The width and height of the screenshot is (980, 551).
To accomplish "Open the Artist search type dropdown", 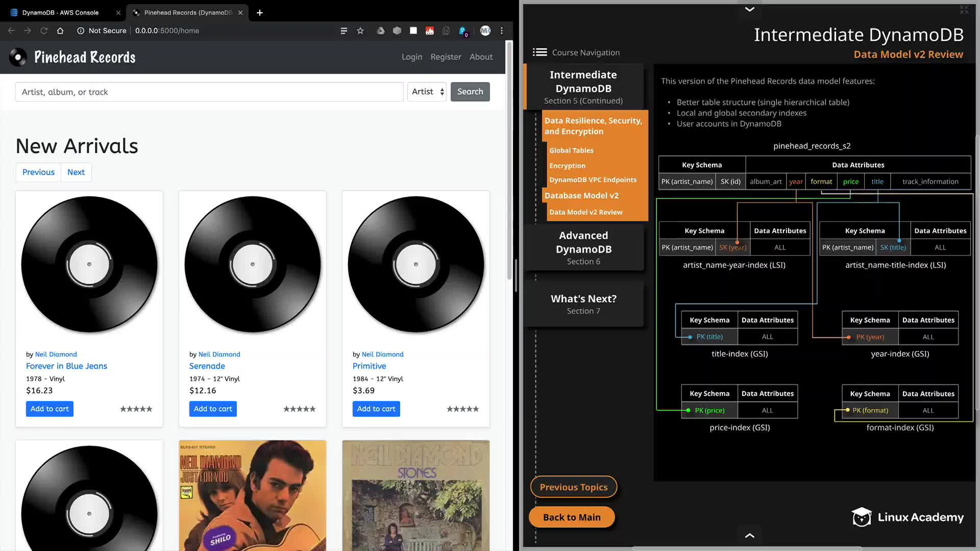I will (427, 92).
